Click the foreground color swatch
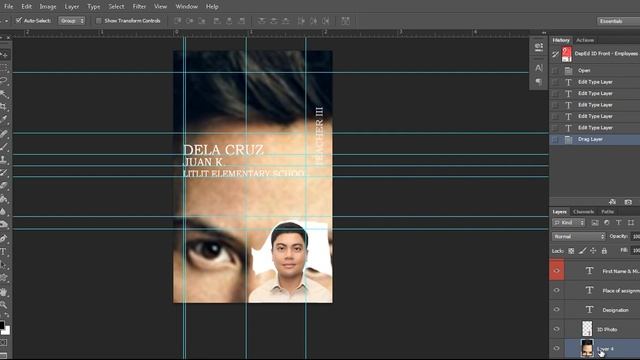 tap(2, 325)
